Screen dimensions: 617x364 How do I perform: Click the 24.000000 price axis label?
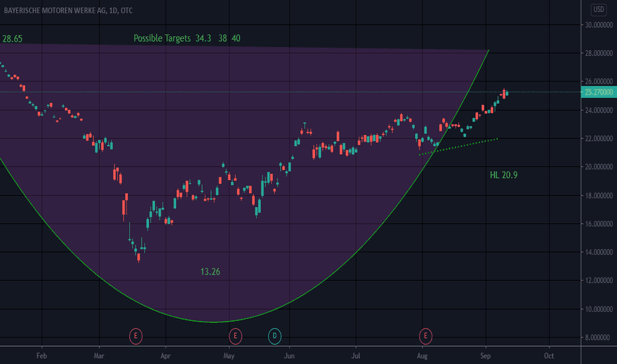(599, 110)
